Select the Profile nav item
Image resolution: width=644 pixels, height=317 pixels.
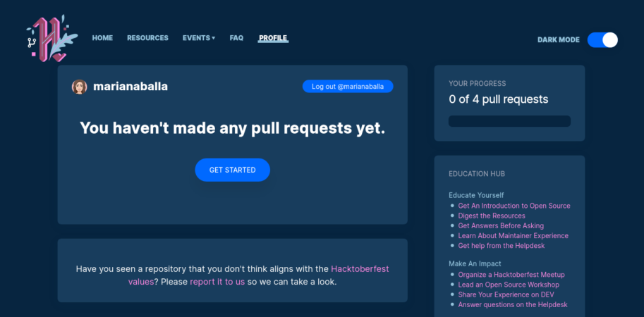273,38
